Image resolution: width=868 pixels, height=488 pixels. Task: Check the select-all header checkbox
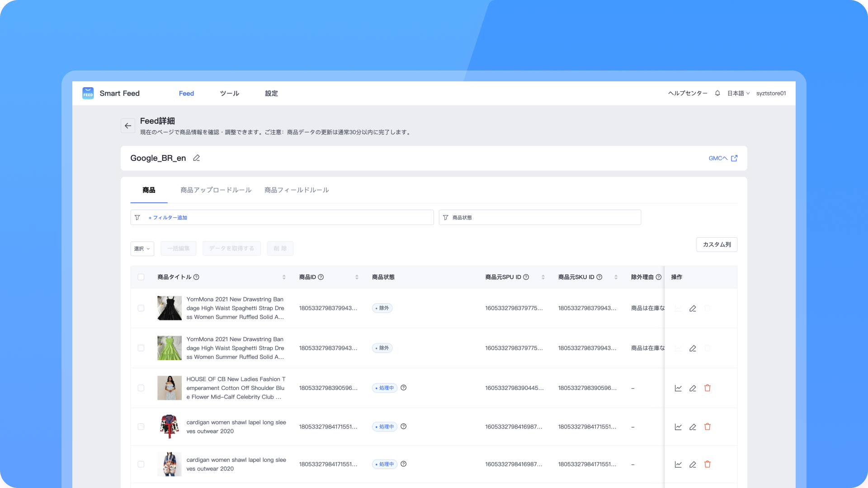[141, 277]
